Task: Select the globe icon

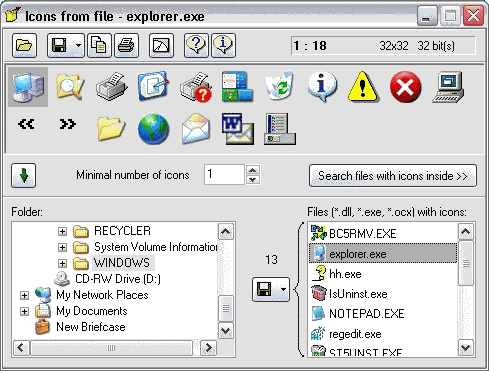Action: [153, 129]
